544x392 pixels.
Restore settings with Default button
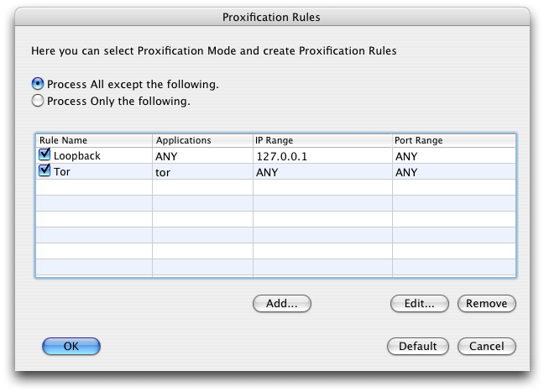click(417, 346)
